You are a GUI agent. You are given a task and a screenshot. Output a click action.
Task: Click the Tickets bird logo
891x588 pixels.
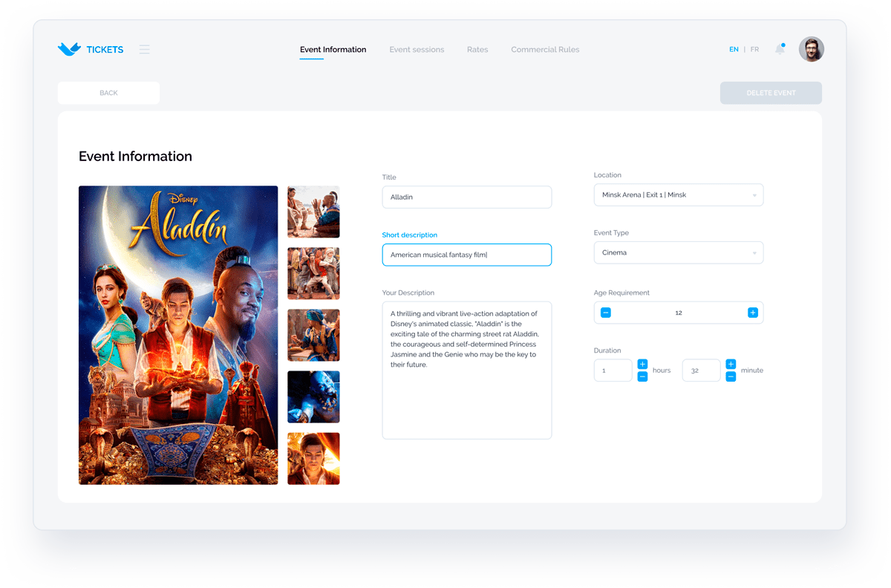coord(69,49)
